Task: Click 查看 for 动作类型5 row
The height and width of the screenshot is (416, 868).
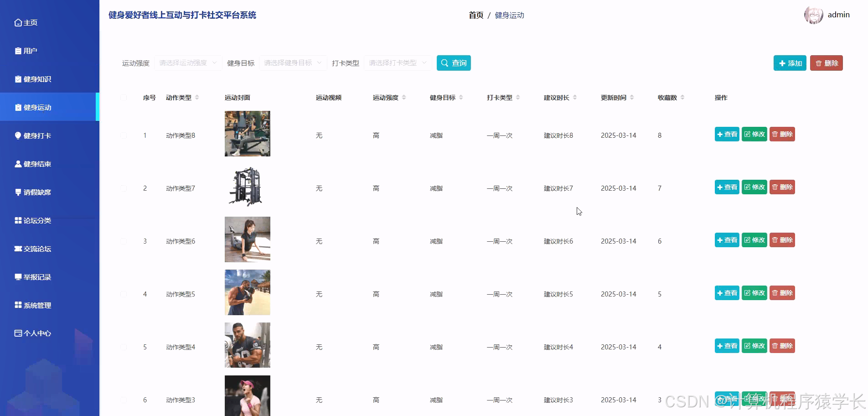Action: [727, 293]
